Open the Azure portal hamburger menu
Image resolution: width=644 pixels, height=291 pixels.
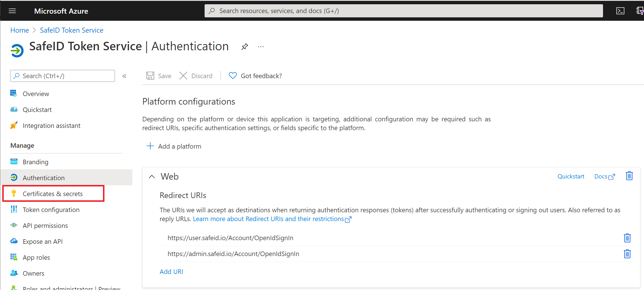coord(12,11)
